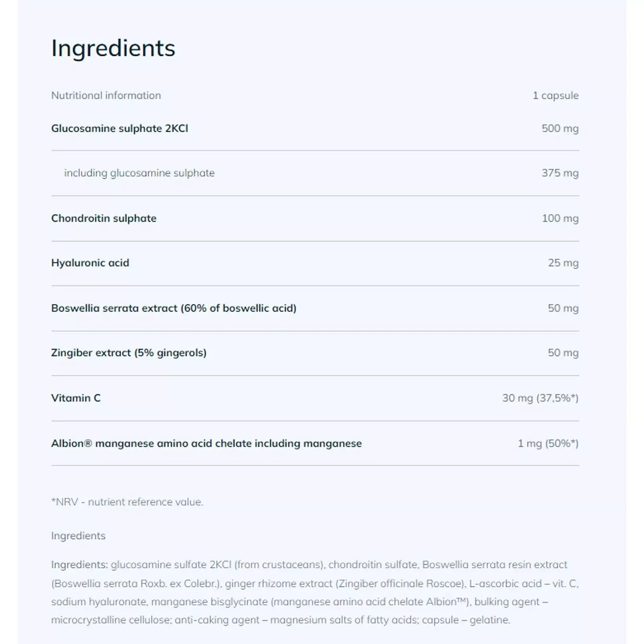Screen dimensions: 644x644
Task: Select the Boswellia serrata extract row
Action: 315,309
